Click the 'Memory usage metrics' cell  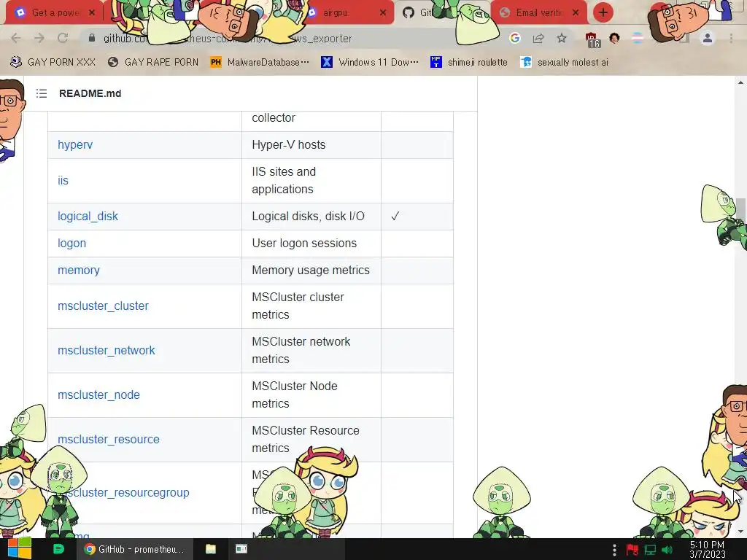tap(311, 270)
